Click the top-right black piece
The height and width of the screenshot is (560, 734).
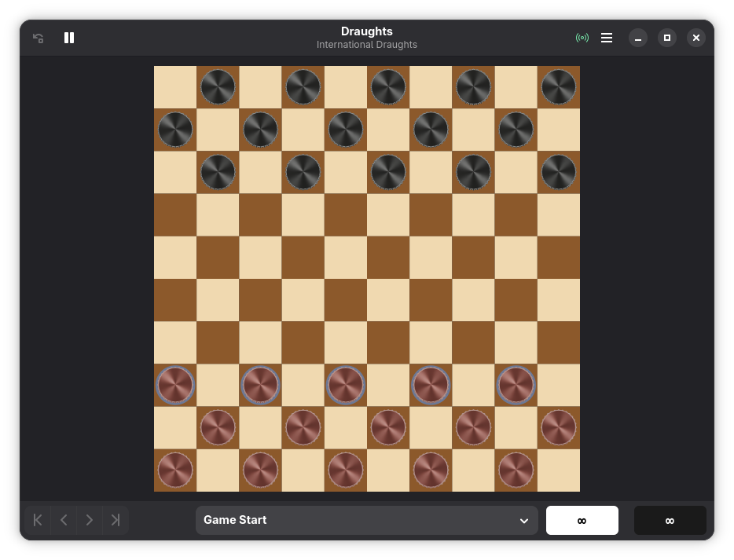click(x=559, y=87)
